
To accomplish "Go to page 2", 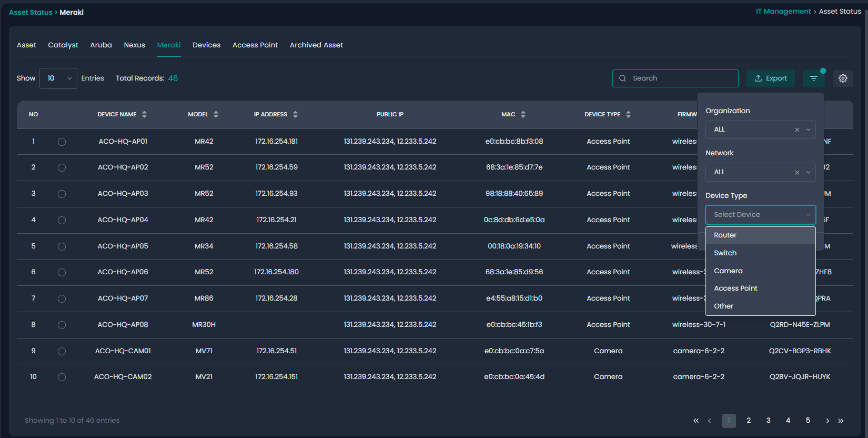I will 749,421.
